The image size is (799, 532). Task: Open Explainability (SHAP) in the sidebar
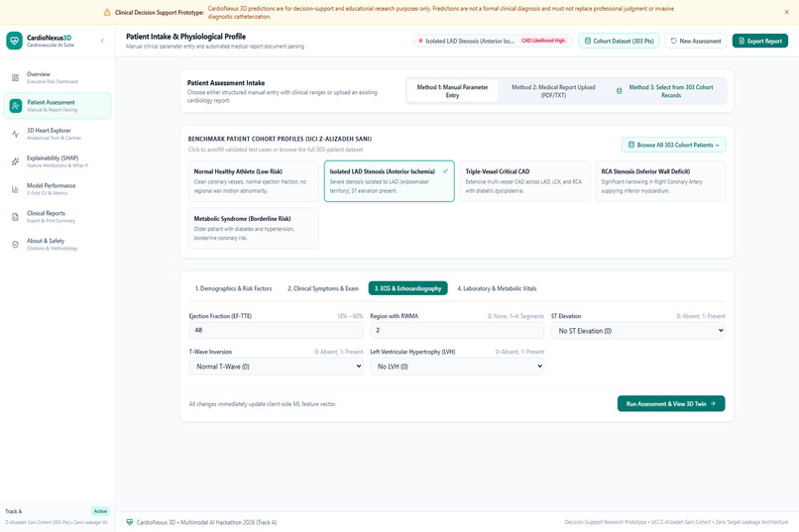pos(57,161)
